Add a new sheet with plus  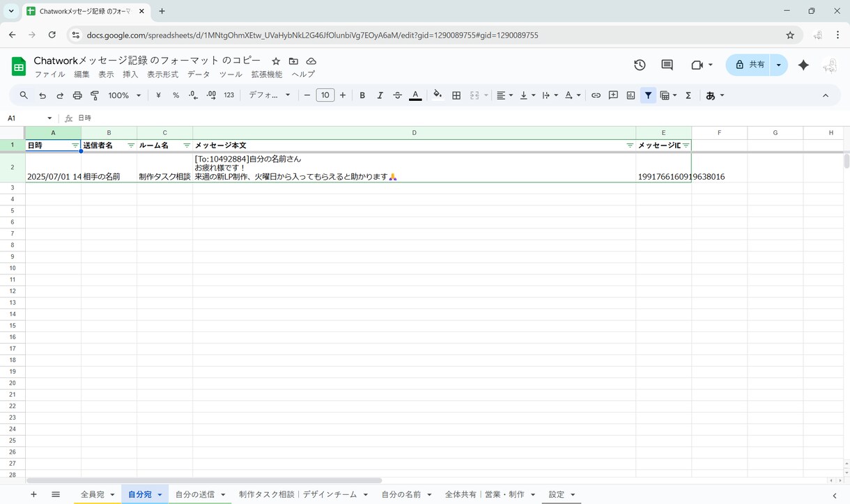tap(33, 494)
